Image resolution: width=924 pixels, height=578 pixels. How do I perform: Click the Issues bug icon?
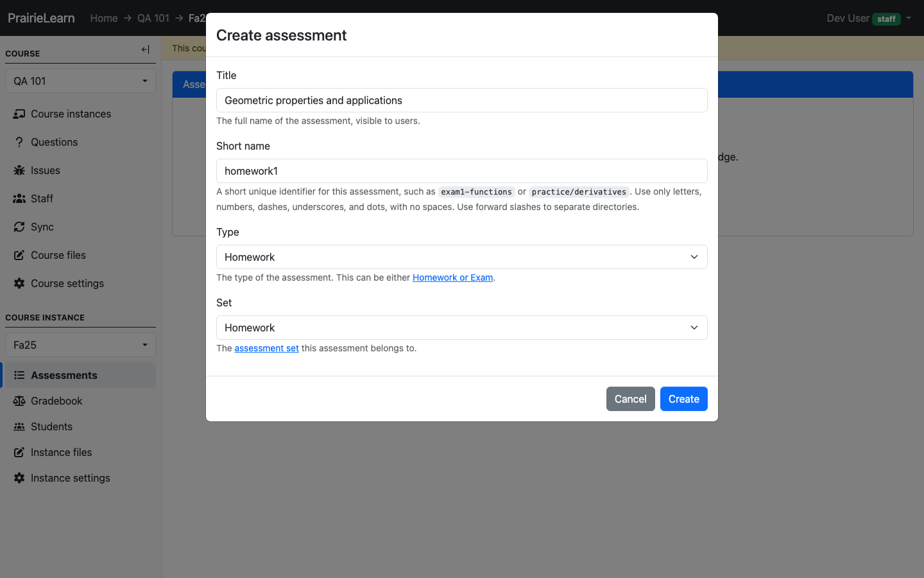(x=19, y=170)
